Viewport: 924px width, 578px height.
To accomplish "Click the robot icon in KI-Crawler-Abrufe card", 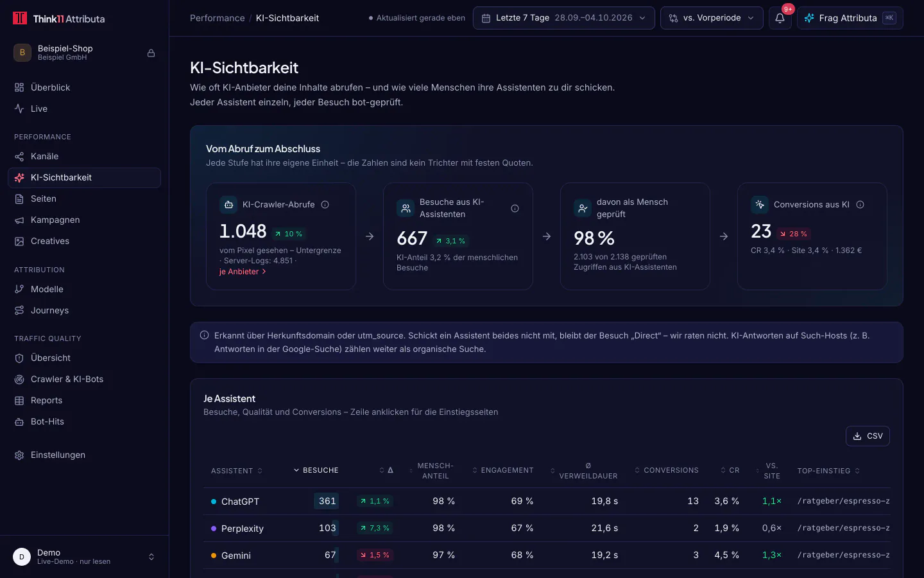I will [x=228, y=205].
